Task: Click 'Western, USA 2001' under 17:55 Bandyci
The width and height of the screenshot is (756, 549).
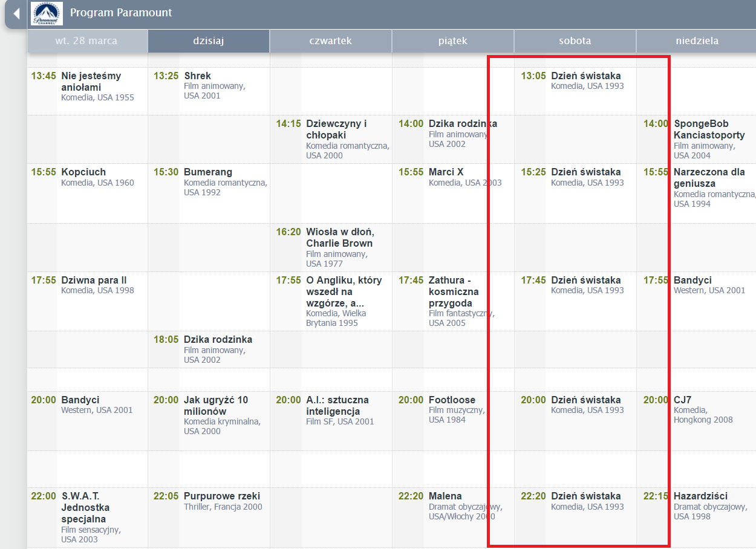Action: point(709,290)
